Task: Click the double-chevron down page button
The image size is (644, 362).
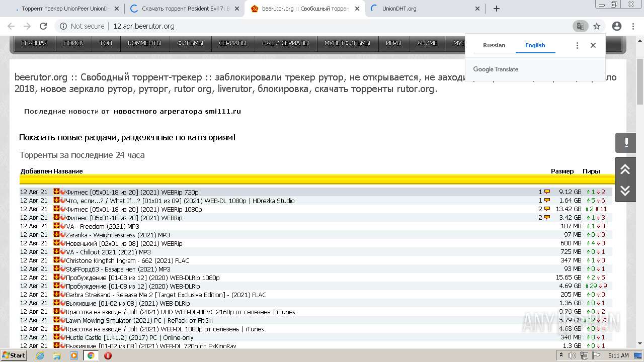Action: pyautogui.click(x=625, y=191)
